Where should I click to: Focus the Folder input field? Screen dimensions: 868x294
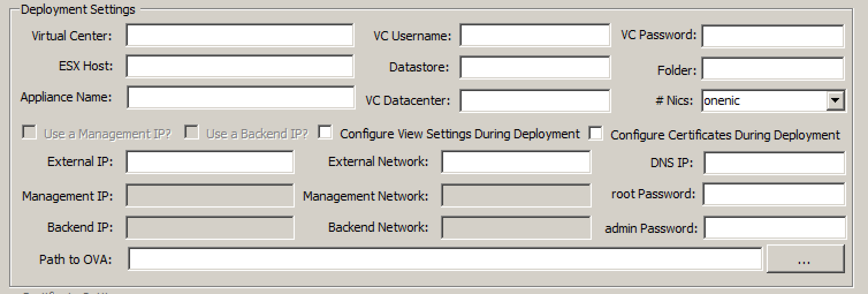click(x=772, y=70)
